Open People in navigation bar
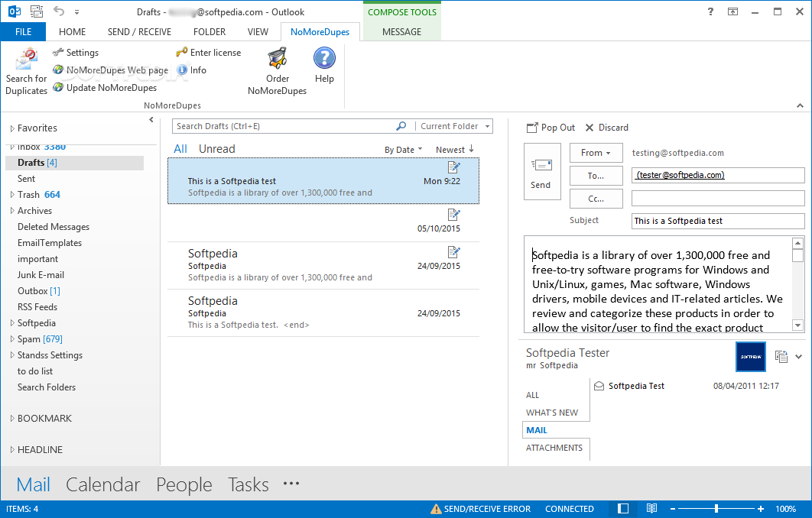 pyautogui.click(x=184, y=485)
